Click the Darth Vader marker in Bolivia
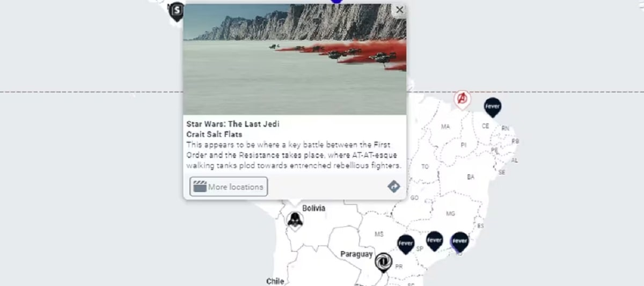The height and width of the screenshot is (286, 644). (295, 220)
